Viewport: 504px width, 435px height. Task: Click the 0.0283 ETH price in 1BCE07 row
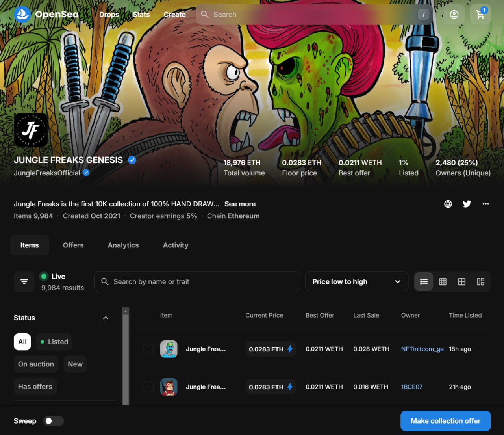[x=266, y=387]
